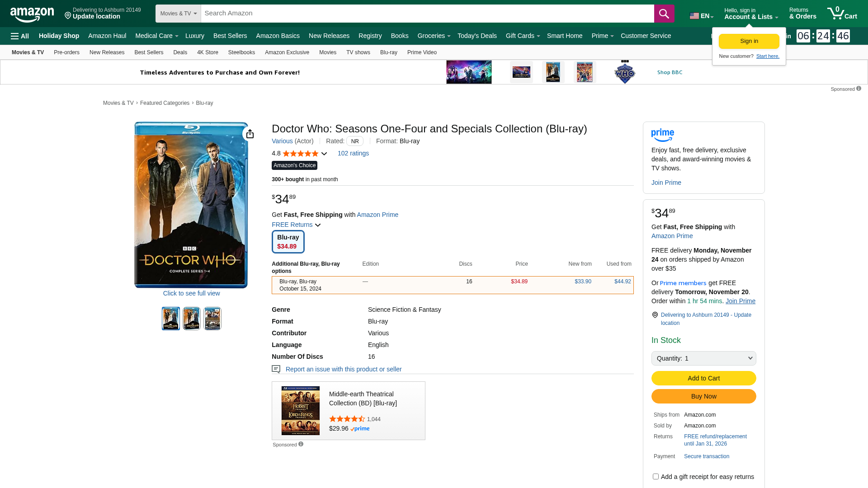868x488 pixels.
Task: Click the Amazon logo
Action: point(32,14)
